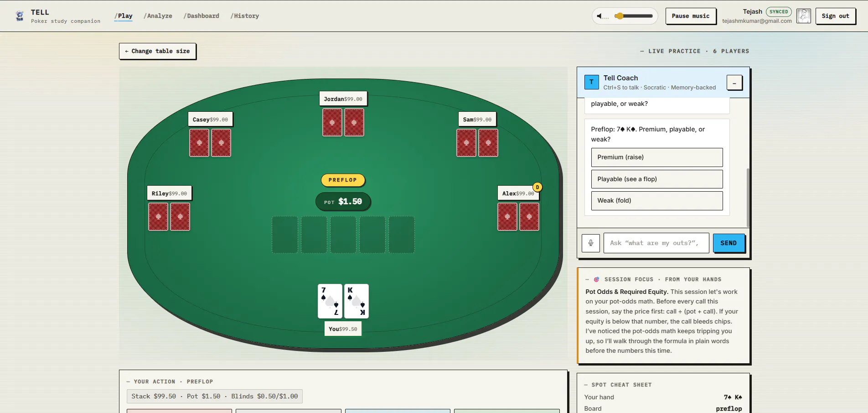Click the TELL logo icon
Viewport: 868px width, 413px height.
[20, 16]
